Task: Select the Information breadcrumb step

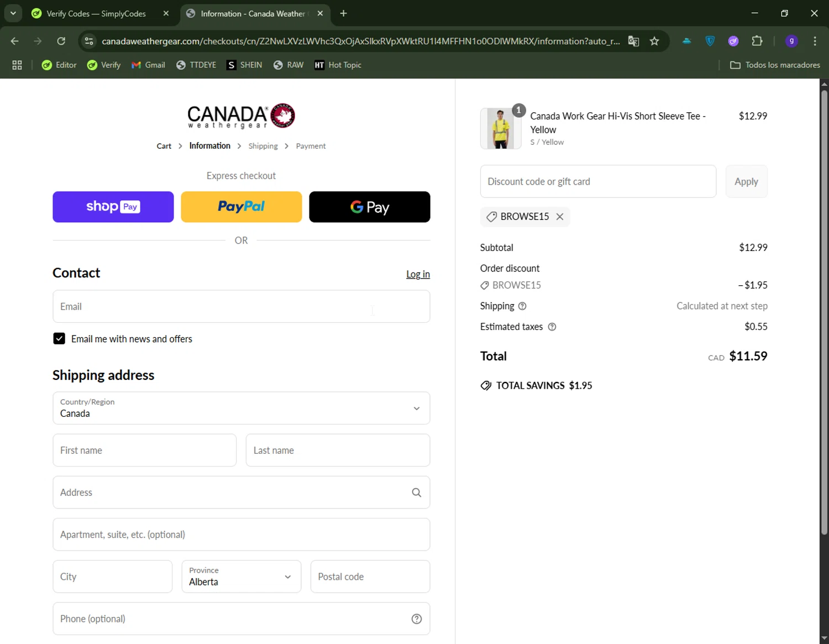Action: point(209,145)
